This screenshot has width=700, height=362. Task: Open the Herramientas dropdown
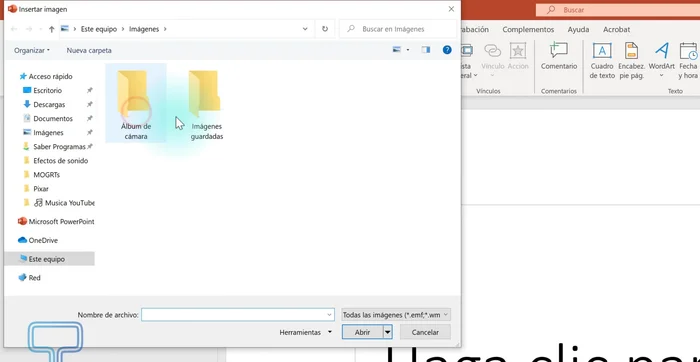306,333
